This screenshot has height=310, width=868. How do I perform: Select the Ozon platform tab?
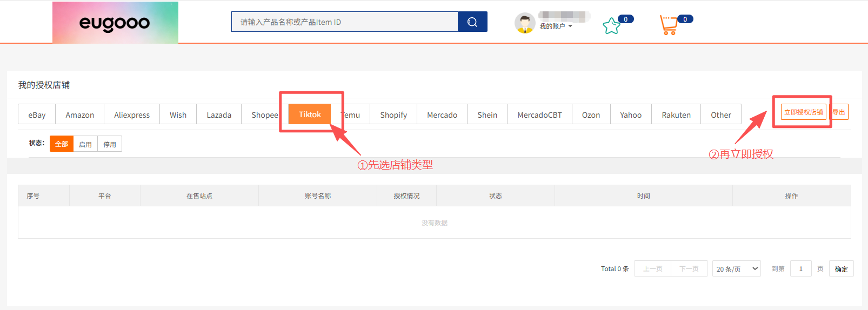(x=591, y=114)
